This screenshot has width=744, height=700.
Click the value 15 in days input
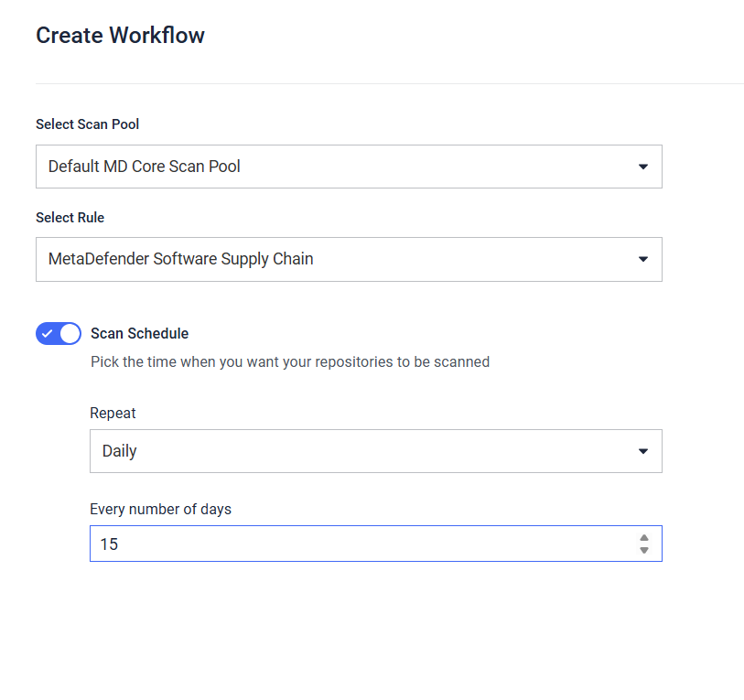coord(109,544)
